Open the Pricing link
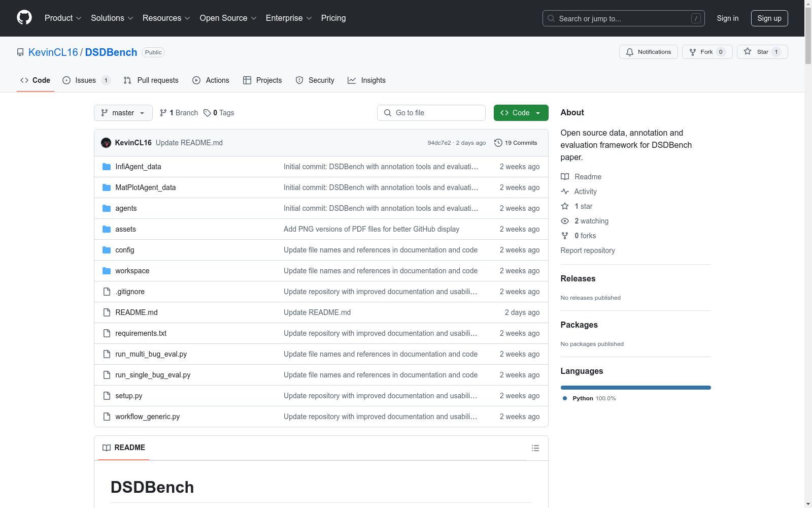 point(333,18)
